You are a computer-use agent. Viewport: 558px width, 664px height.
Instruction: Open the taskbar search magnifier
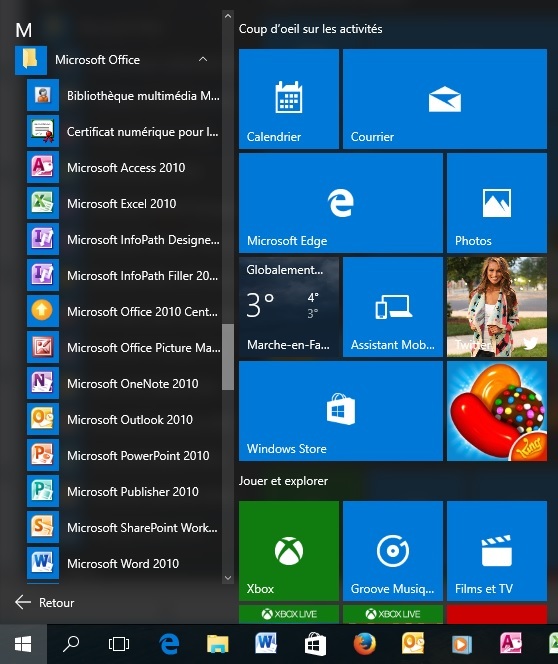click(x=71, y=644)
